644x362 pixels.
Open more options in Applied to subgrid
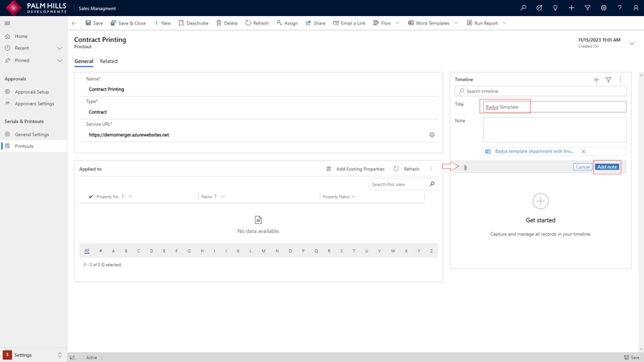point(430,169)
